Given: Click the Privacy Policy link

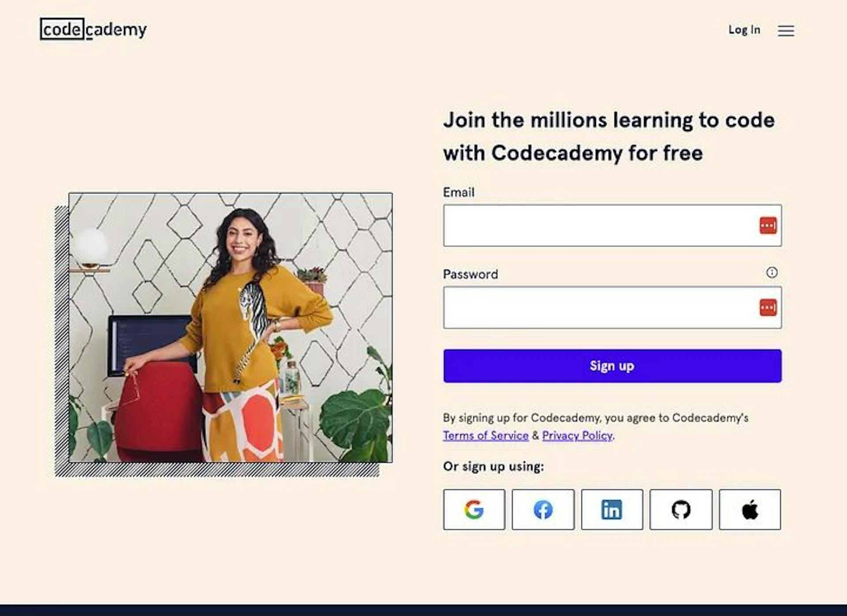Looking at the screenshot, I should 577,436.
